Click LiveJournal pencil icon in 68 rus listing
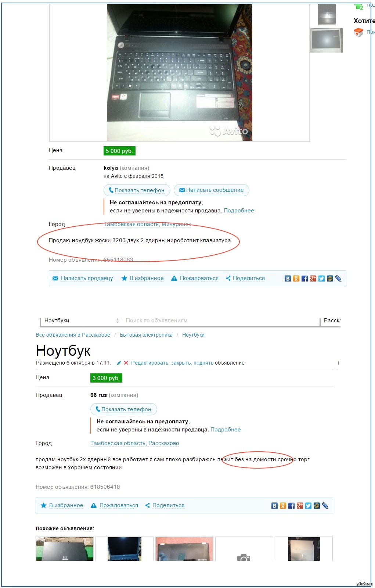This screenshot has width=375, height=588. tap(325, 506)
